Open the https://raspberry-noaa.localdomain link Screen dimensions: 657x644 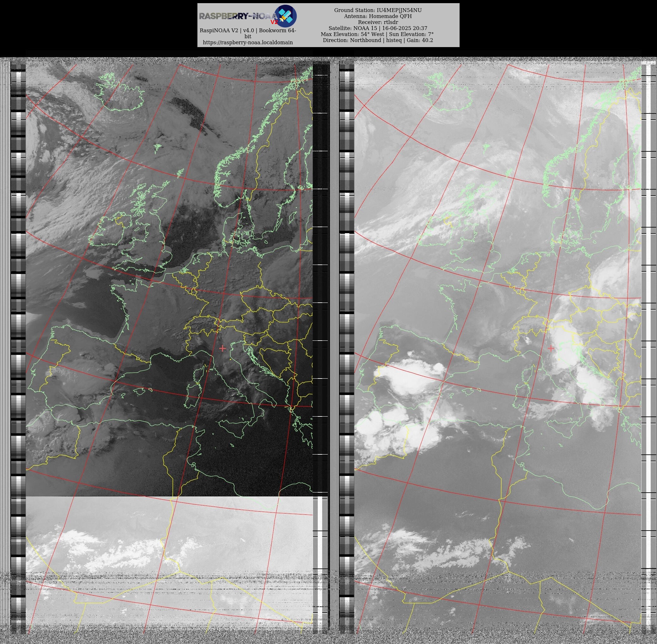coord(248,42)
